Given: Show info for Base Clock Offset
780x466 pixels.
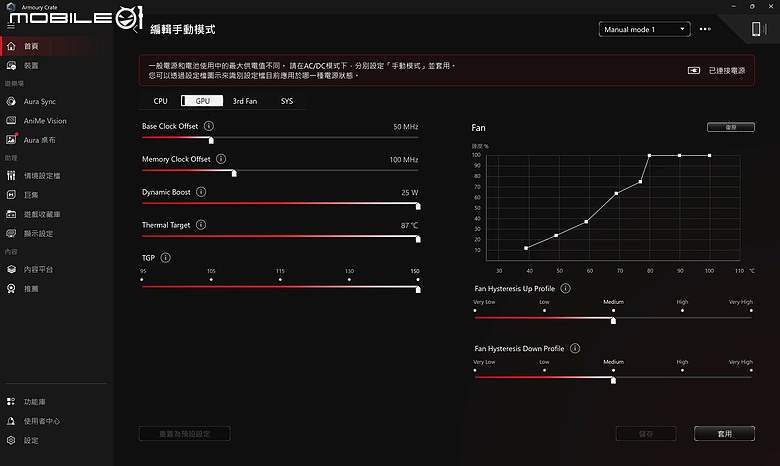Looking at the screenshot, I should pyautogui.click(x=209, y=126).
